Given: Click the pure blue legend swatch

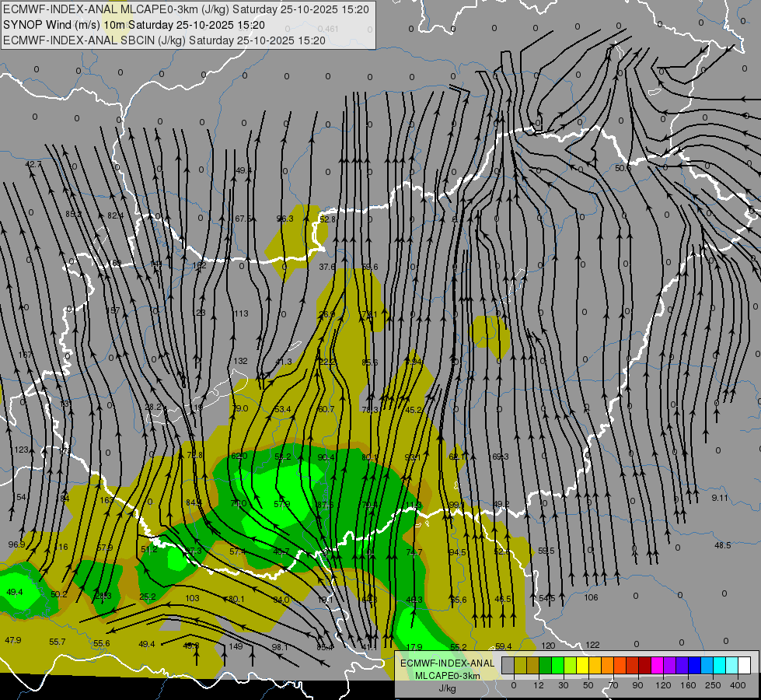Looking at the screenshot, I should 695,665.
